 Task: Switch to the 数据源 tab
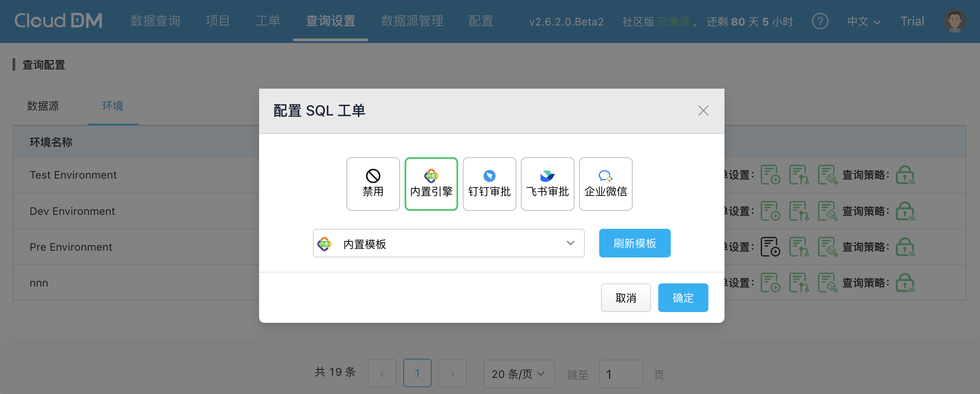coord(43,106)
